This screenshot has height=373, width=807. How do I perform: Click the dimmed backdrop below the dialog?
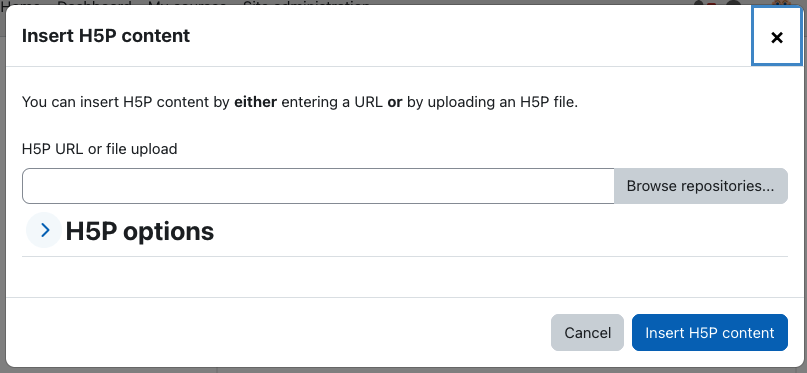coord(404,370)
